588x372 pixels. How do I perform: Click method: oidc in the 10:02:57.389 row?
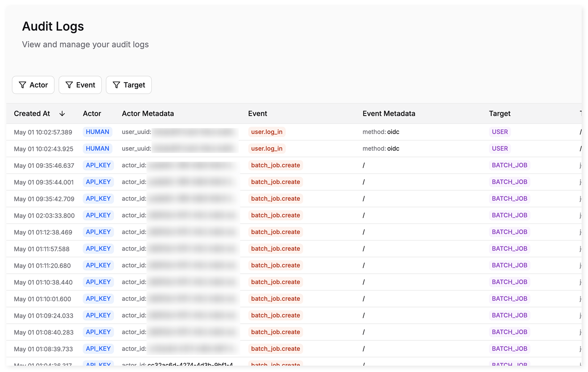(x=381, y=132)
